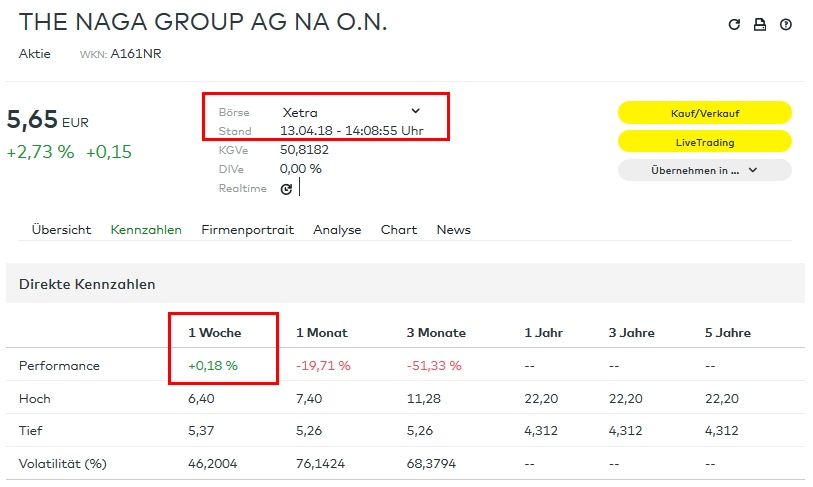
Task: Select the Kennzahlen tab
Action: [x=146, y=230]
